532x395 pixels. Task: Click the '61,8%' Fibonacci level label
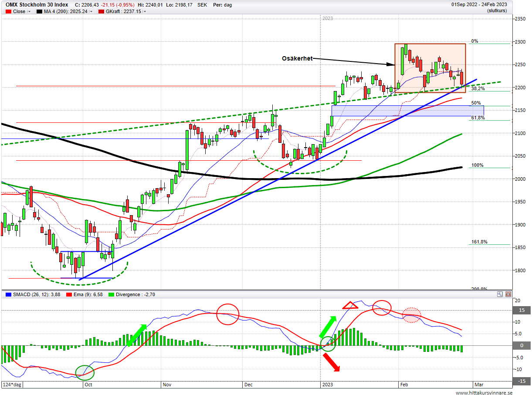[x=478, y=118]
